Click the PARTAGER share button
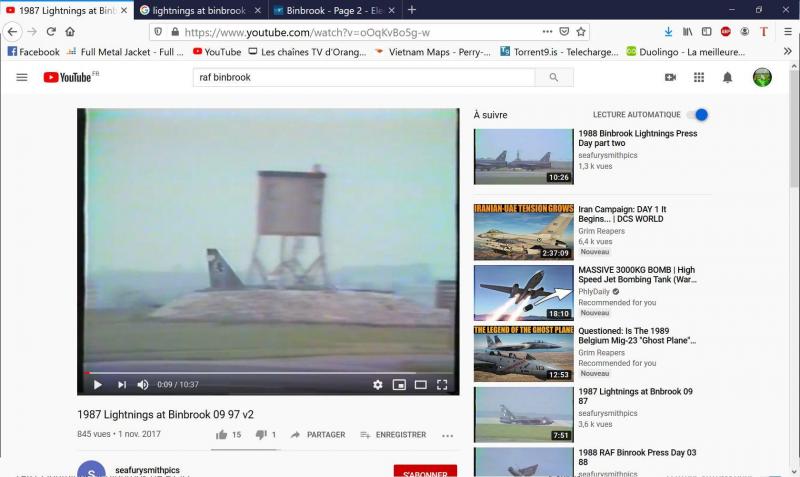This screenshot has height=477, width=800. point(318,435)
